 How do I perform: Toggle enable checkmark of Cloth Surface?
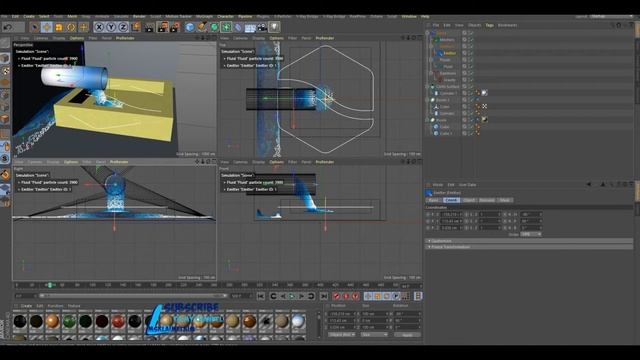(471, 87)
